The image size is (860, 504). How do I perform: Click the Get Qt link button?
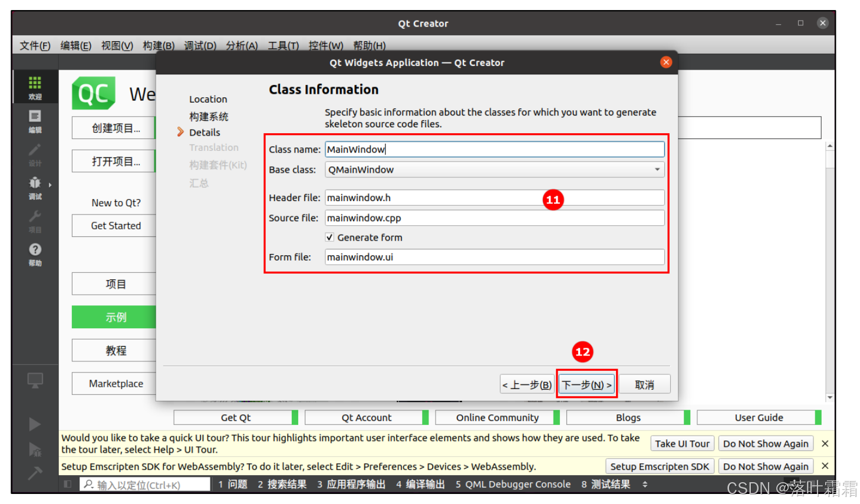pos(236,417)
